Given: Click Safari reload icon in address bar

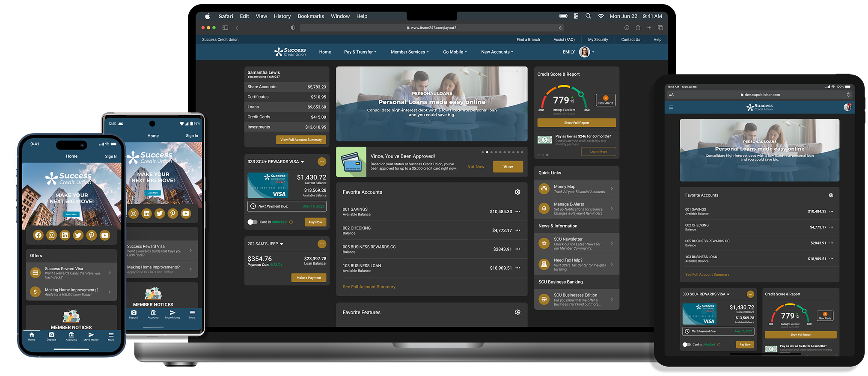Looking at the screenshot, I should click(x=560, y=28).
